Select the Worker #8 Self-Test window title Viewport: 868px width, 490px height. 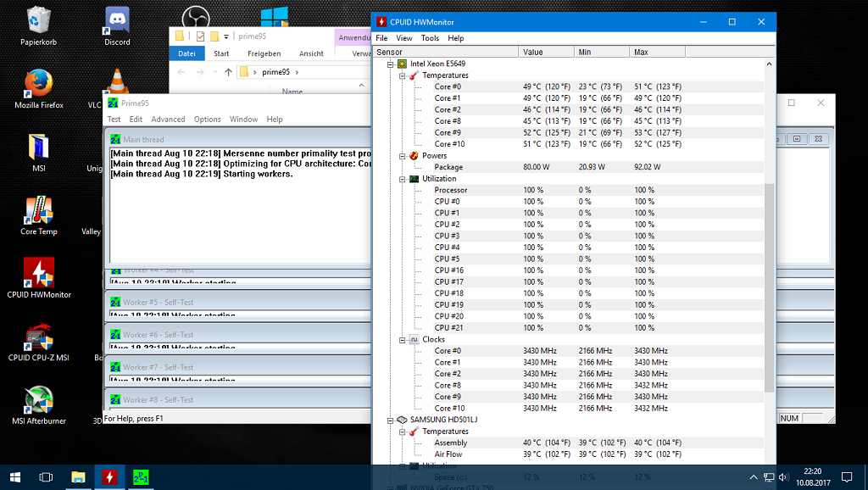click(159, 400)
